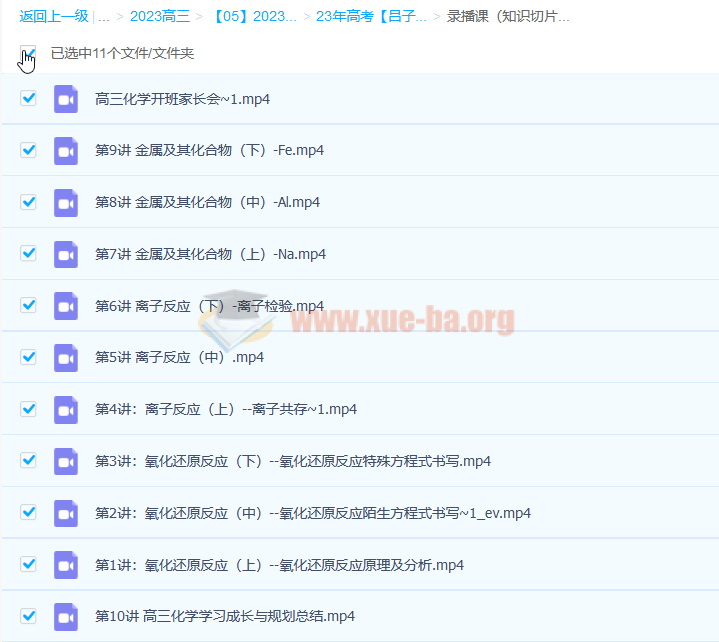
Task: Click video icon beside 第2讲 氧化还原反应(中)
Action: click(x=65, y=513)
